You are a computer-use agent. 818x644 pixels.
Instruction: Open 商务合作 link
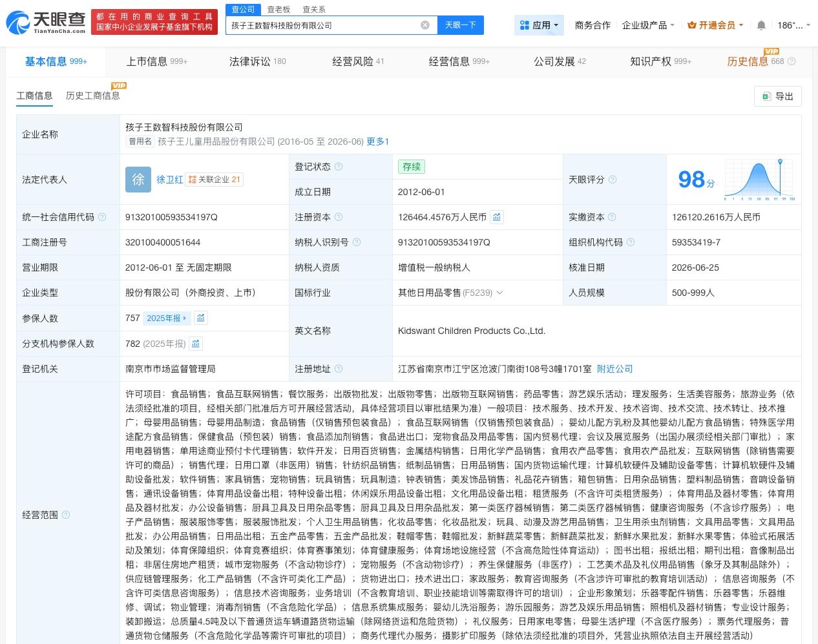click(x=593, y=25)
